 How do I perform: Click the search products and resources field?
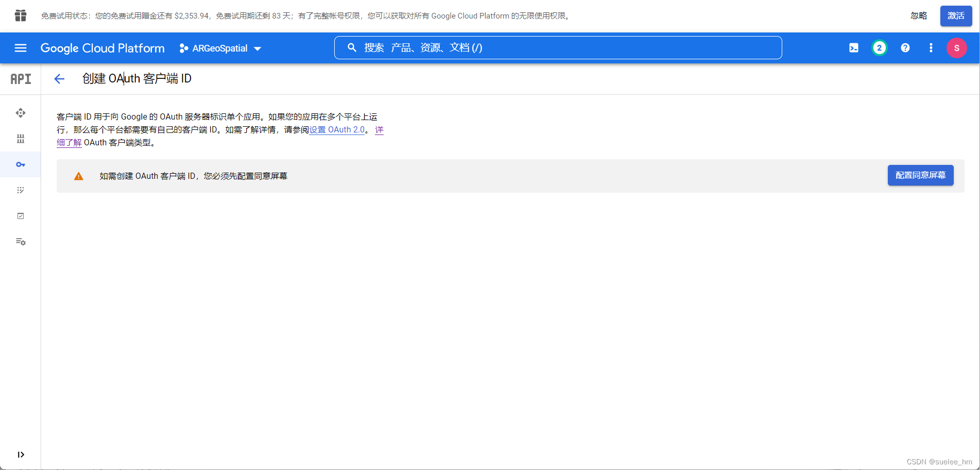point(558,47)
